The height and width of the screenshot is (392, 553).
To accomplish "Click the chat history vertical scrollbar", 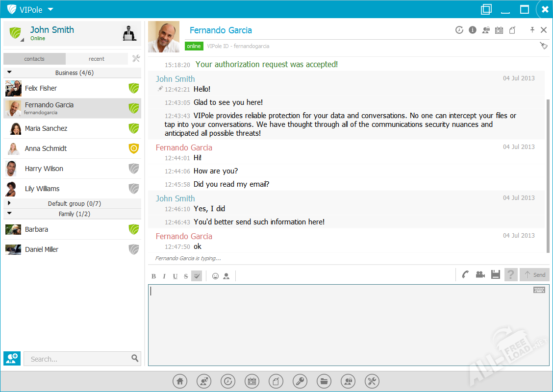I will [548, 171].
